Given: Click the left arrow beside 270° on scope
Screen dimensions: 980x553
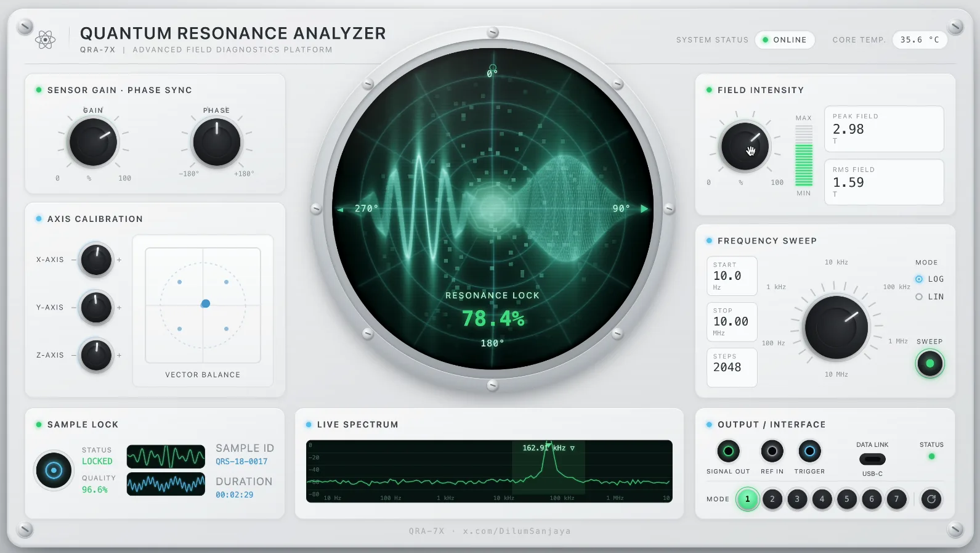Looking at the screenshot, I should (x=340, y=210).
